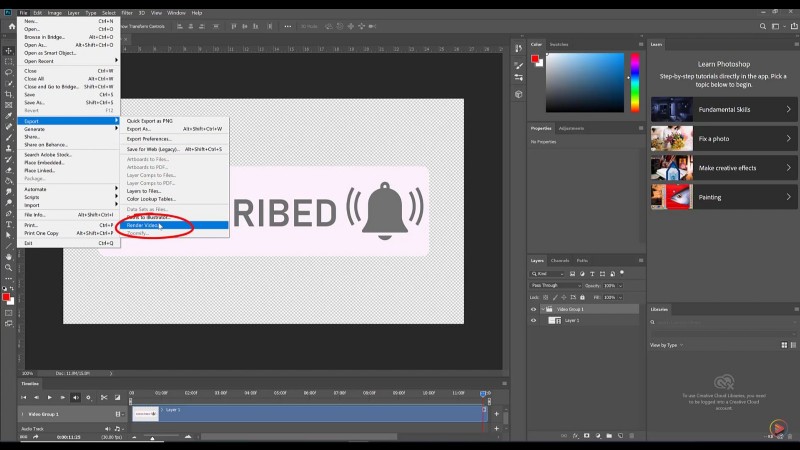Mute the Audio Track

(x=108, y=429)
